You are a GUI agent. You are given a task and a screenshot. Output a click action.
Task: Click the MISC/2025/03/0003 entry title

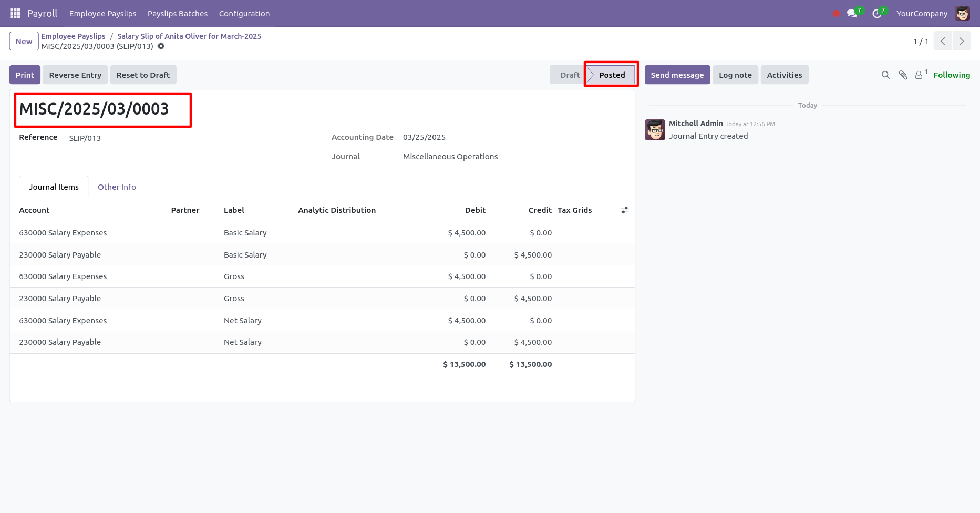click(94, 109)
